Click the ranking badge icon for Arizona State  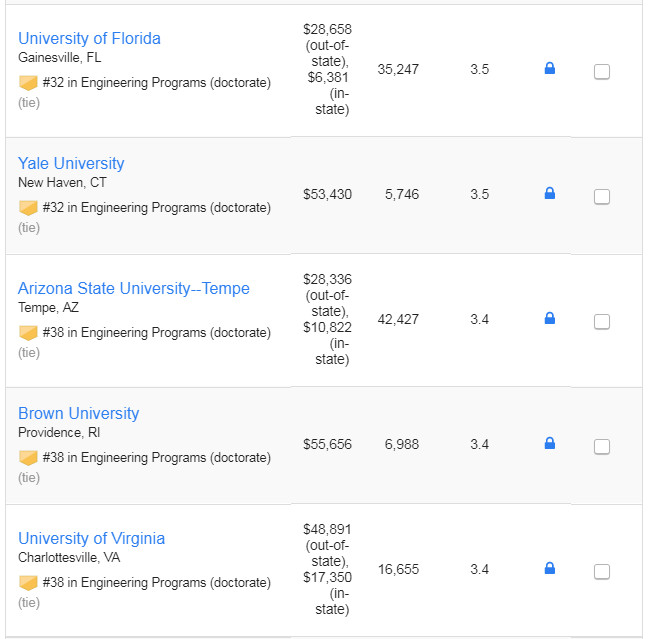pos(28,333)
